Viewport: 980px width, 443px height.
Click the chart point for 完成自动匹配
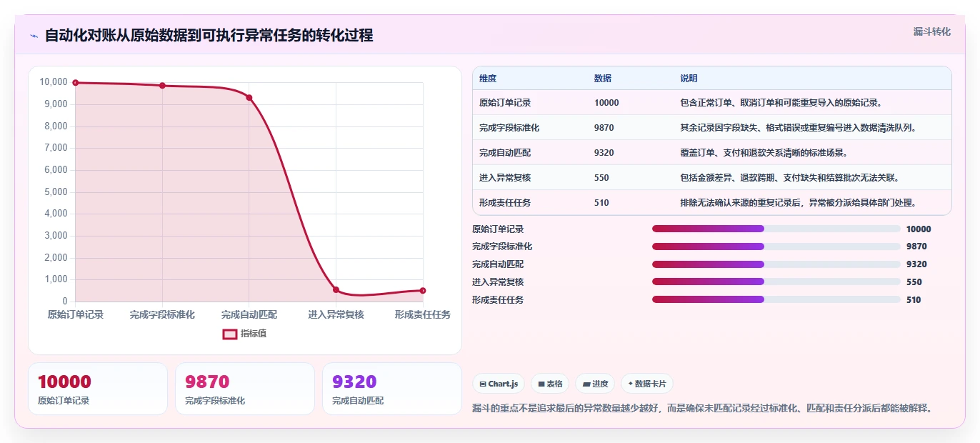click(249, 98)
